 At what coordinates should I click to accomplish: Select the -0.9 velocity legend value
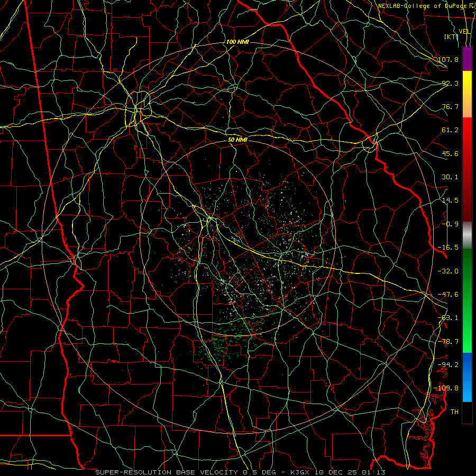click(x=450, y=224)
